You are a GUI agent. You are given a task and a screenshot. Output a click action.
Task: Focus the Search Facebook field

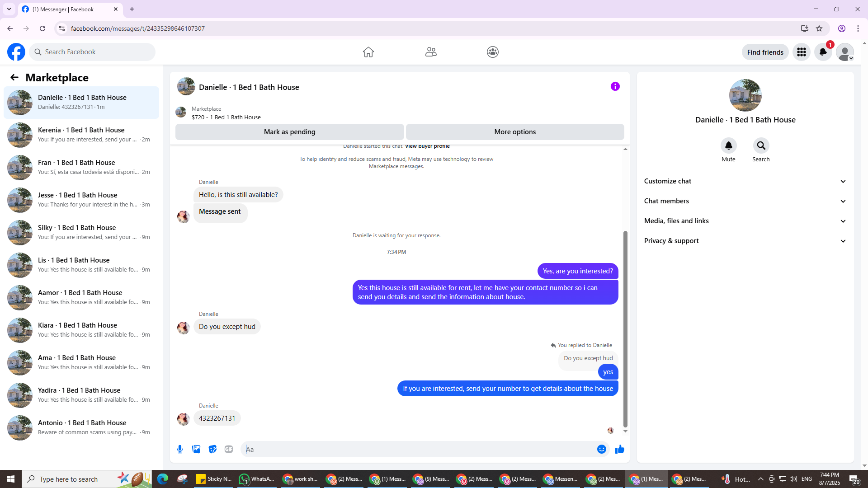point(93,52)
